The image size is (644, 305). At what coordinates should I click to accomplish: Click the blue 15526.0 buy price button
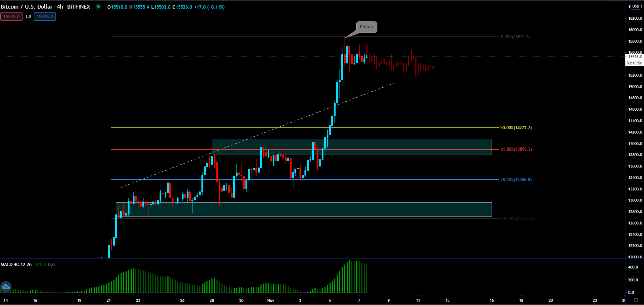[x=45, y=16]
